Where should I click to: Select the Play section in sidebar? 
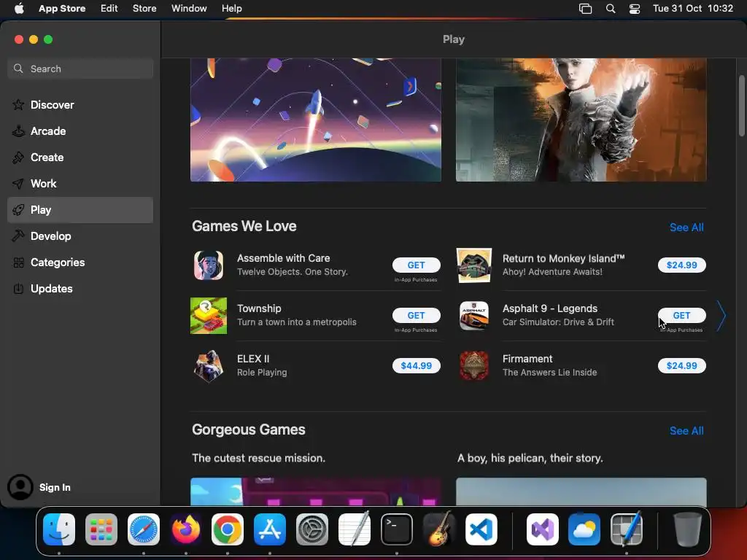[x=80, y=210]
